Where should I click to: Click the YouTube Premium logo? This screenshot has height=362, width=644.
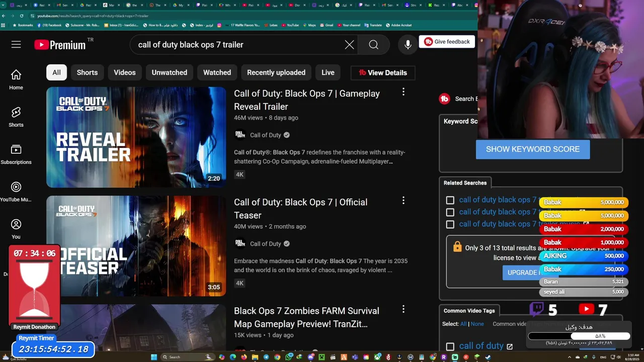[60, 45]
